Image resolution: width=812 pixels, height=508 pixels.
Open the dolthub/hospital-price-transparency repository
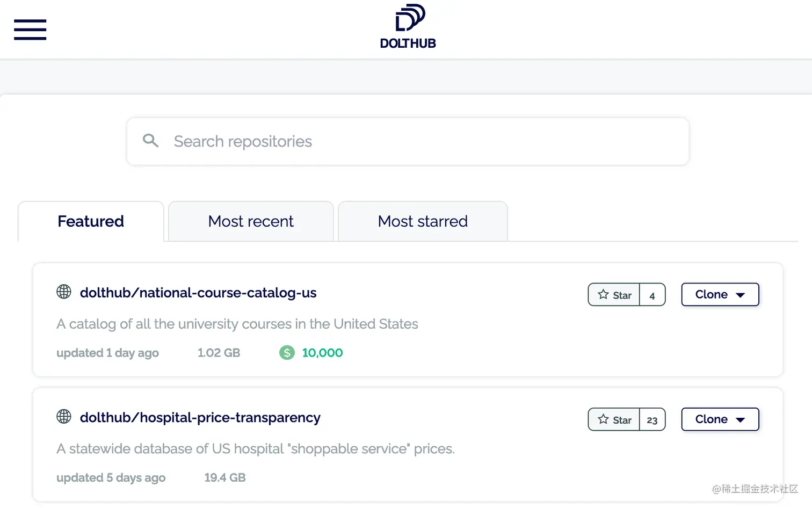[200, 417]
